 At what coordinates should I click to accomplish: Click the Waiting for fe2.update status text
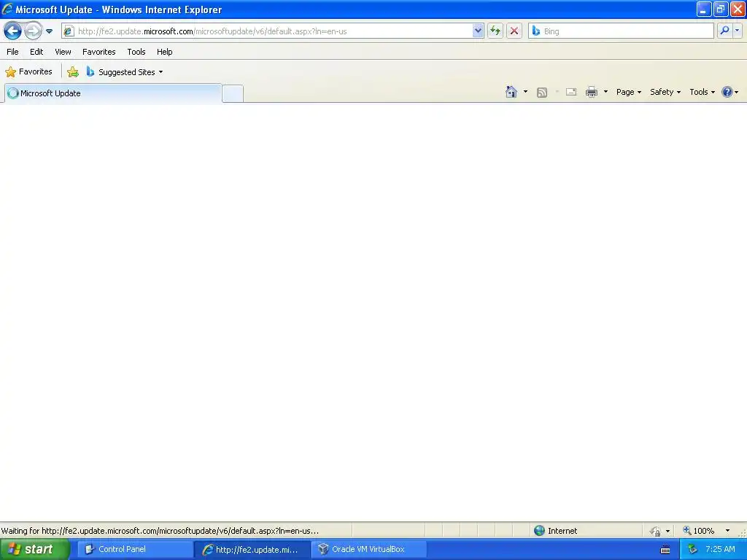[x=160, y=531]
